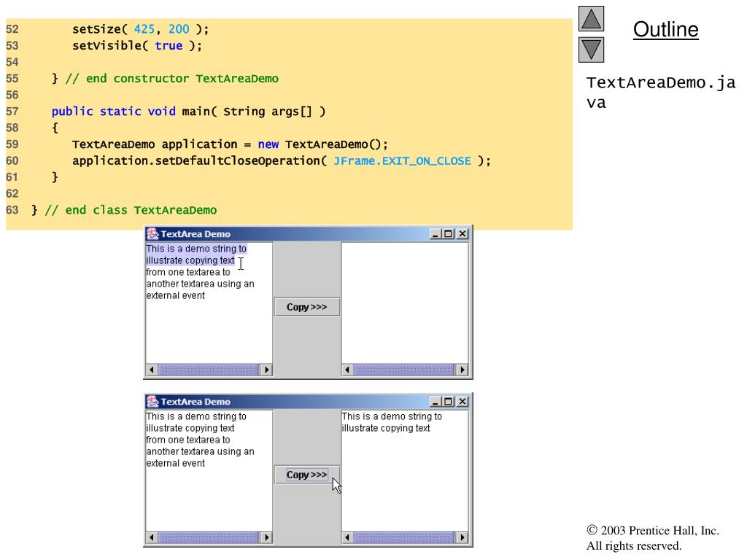Click Java icon in upper TextArea Demo title bar
Image resolution: width=747 pixels, height=560 pixels.
coord(152,234)
